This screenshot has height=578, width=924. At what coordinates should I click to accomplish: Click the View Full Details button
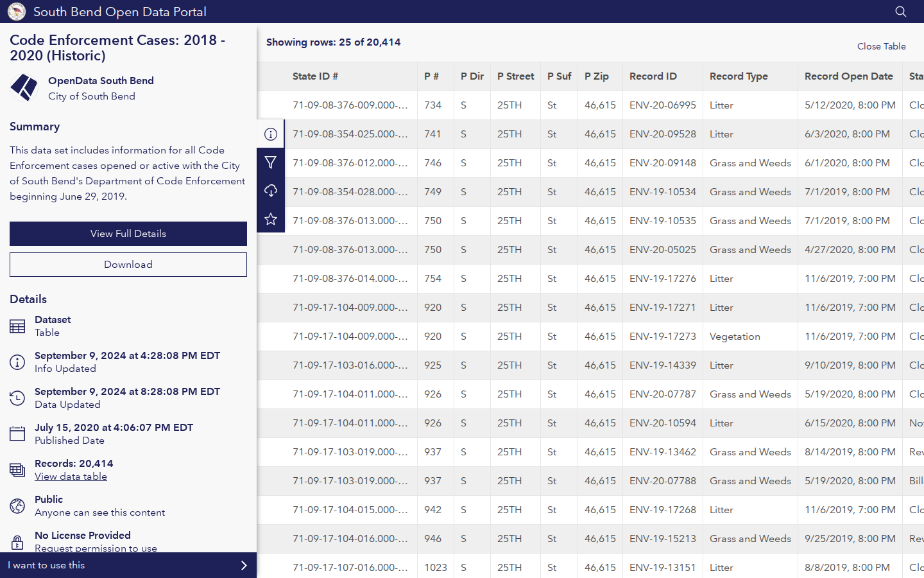[128, 234]
